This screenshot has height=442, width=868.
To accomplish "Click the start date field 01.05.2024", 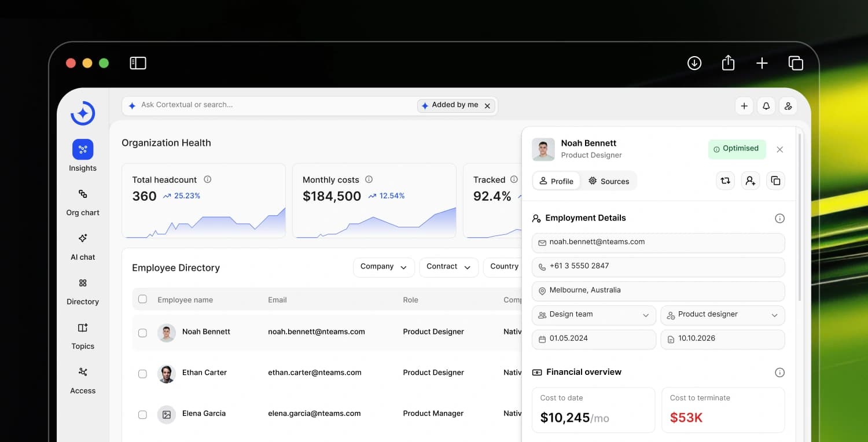I will 594,339.
